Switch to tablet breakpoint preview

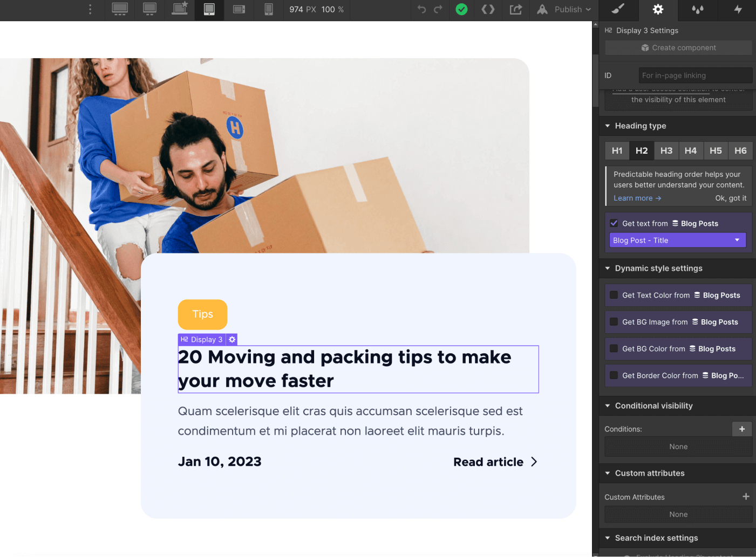click(x=210, y=10)
